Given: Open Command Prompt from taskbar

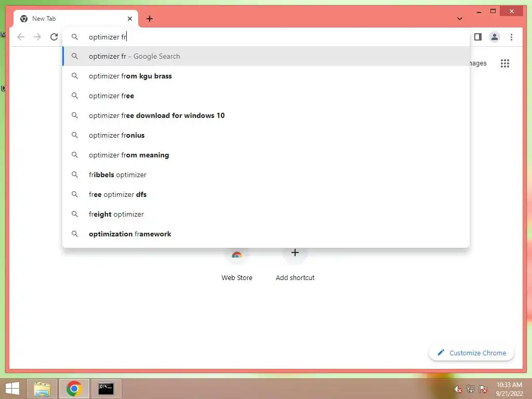Looking at the screenshot, I should (x=106, y=389).
